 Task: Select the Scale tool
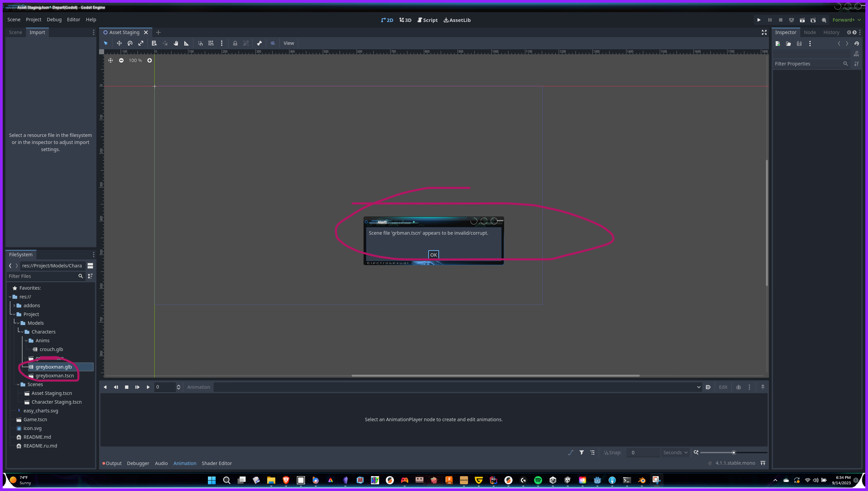141,43
